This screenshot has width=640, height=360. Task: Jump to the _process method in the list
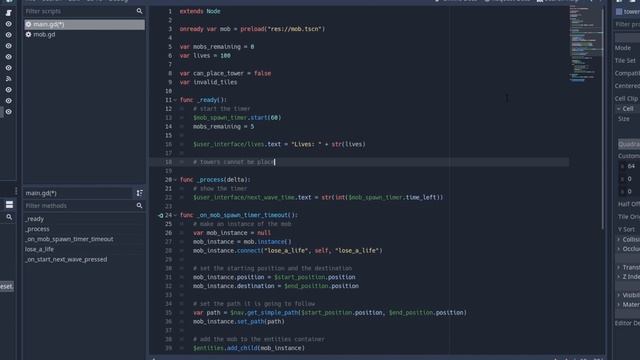37,229
